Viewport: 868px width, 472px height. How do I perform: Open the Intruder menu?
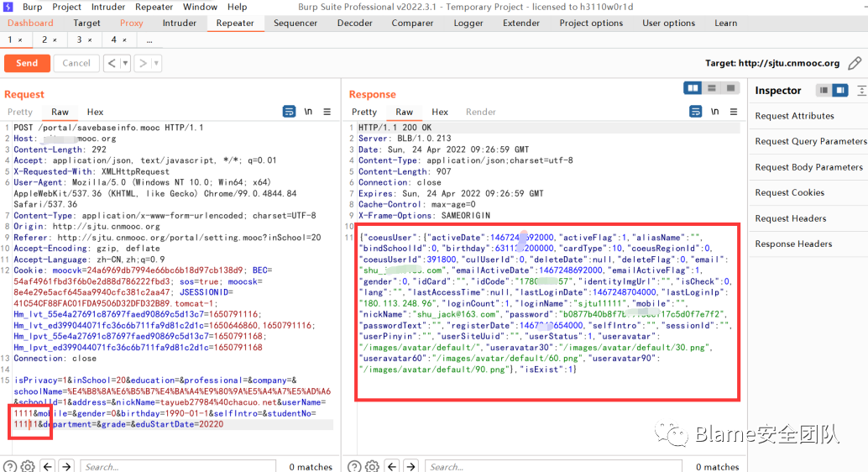coord(108,7)
